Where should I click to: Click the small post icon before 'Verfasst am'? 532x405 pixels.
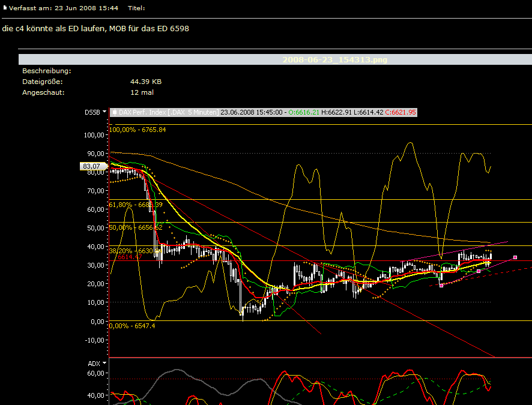[5, 7]
